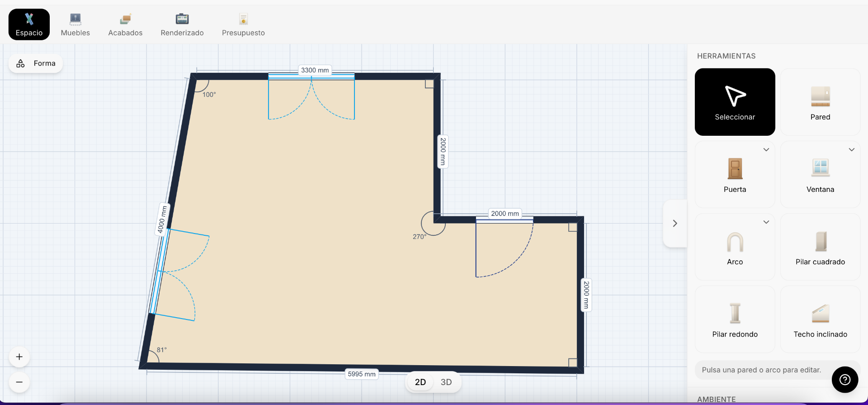Click the 100° angle label
The image size is (868, 405).
[209, 95]
